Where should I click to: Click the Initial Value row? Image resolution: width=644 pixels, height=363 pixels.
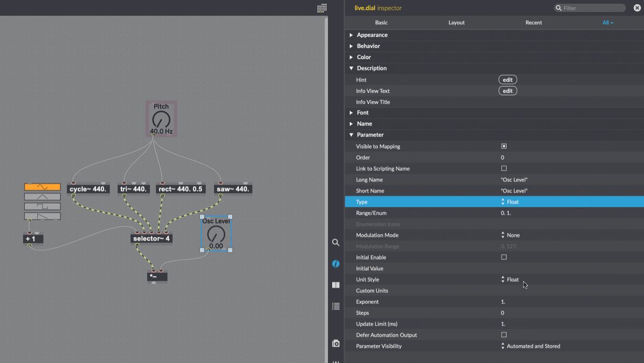(494, 268)
